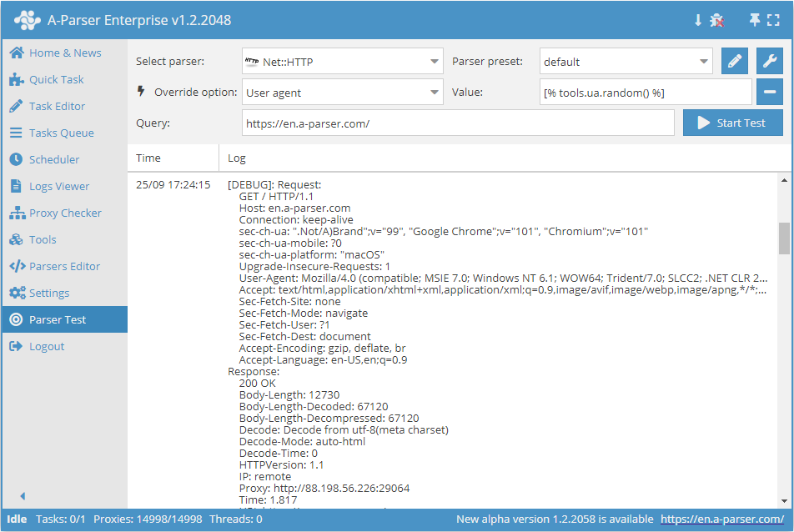This screenshot has height=532, width=794.
Task: Open parser options with wrench icon
Action: (770, 62)
